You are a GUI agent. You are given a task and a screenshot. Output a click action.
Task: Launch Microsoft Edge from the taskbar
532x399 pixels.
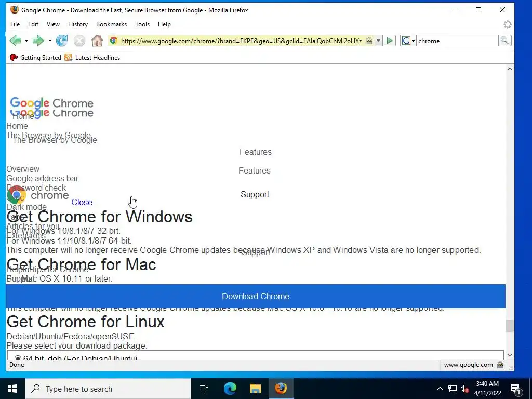[230, 389]
